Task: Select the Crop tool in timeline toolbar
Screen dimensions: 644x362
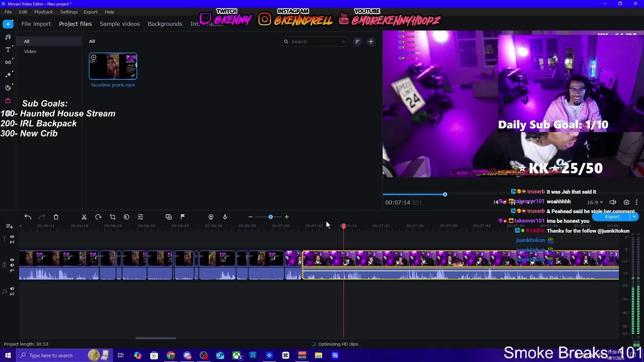Action: coord(112,217)
